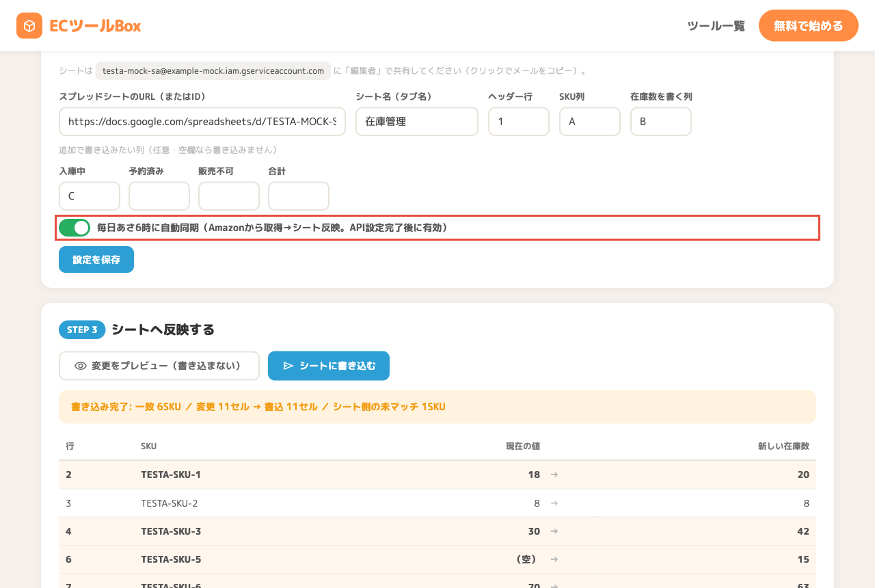This screenshot has height=588, width=875.
Task: Click the new stock value 42
Action: click(x=803, y=531)
